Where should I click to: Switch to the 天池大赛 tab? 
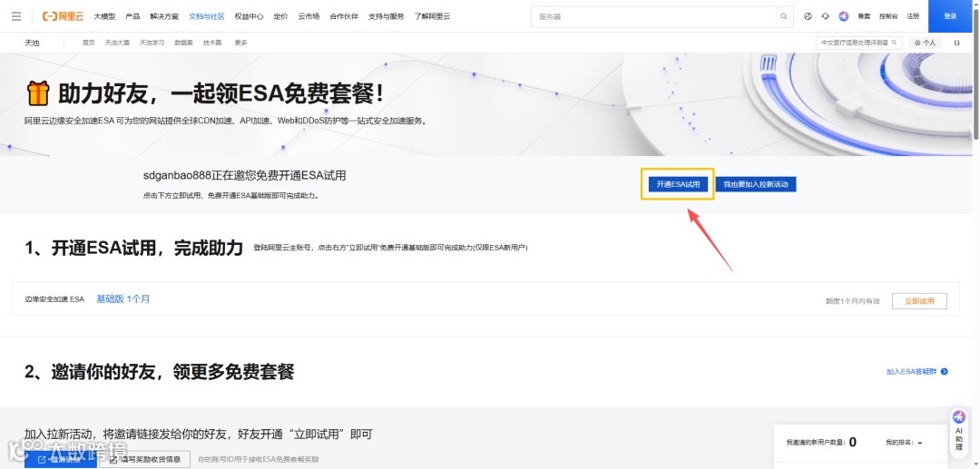[117, 43]
